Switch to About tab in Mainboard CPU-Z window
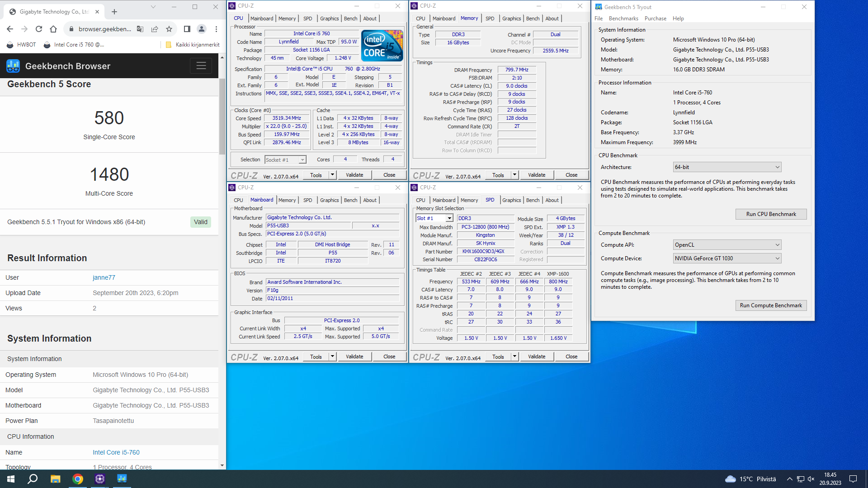The height and width of the screenshot is (488, 868). (x=370, y=200)
